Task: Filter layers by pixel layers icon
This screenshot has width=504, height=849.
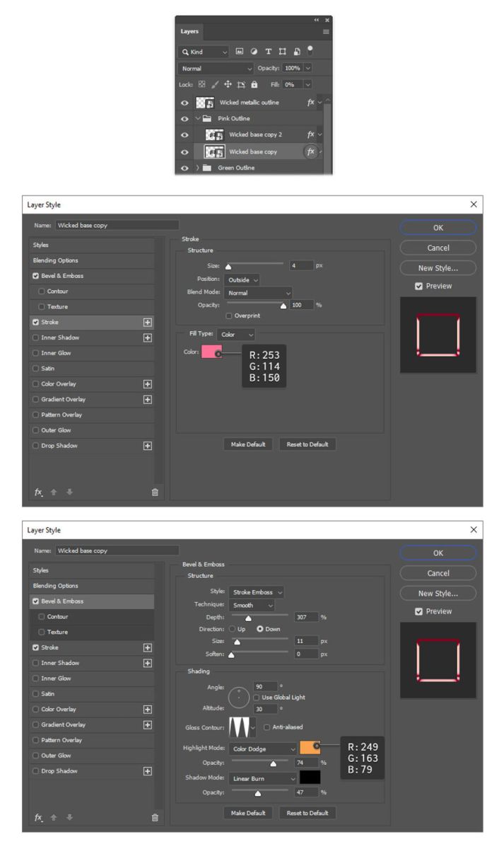Action: coord(240,52)
